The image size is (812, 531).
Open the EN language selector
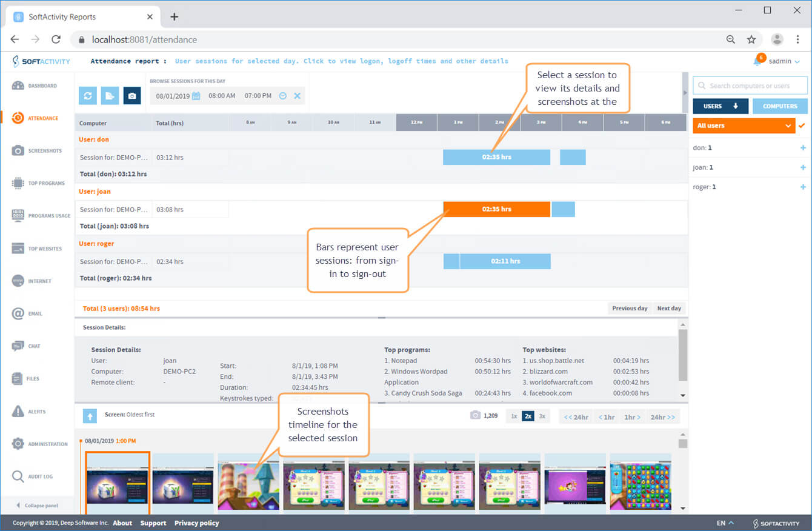tap(725, 523)
